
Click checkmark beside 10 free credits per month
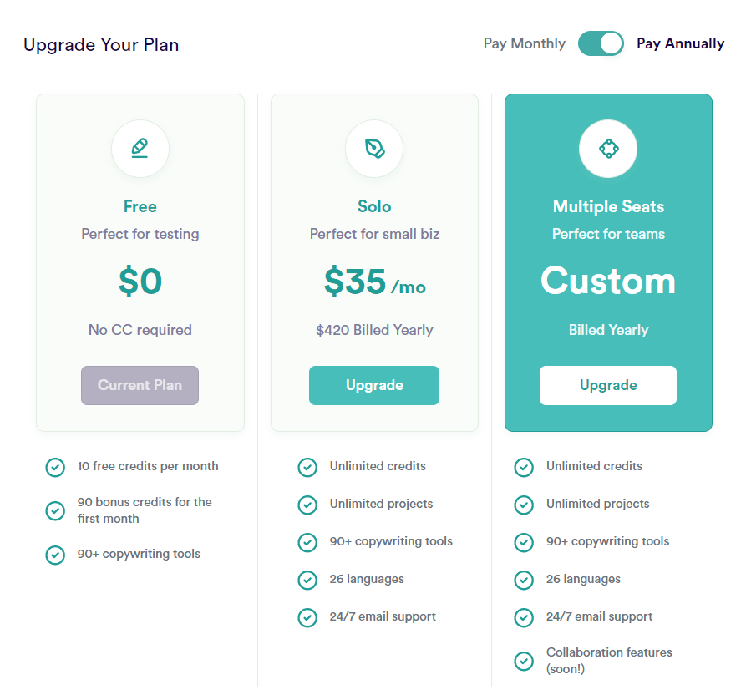pos(55,467)
